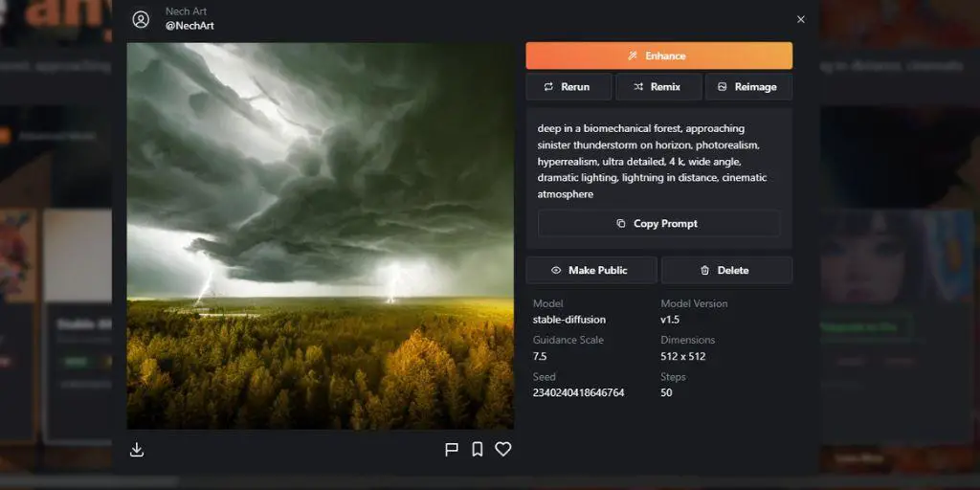Rerun the image generation
The height and width of the screenshot is (490, 980).
(x=568, y=87)
